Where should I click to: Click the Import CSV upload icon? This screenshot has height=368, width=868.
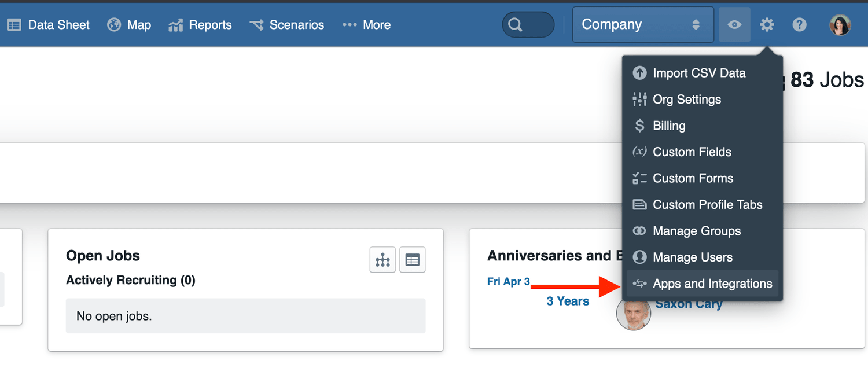(639, 73)
